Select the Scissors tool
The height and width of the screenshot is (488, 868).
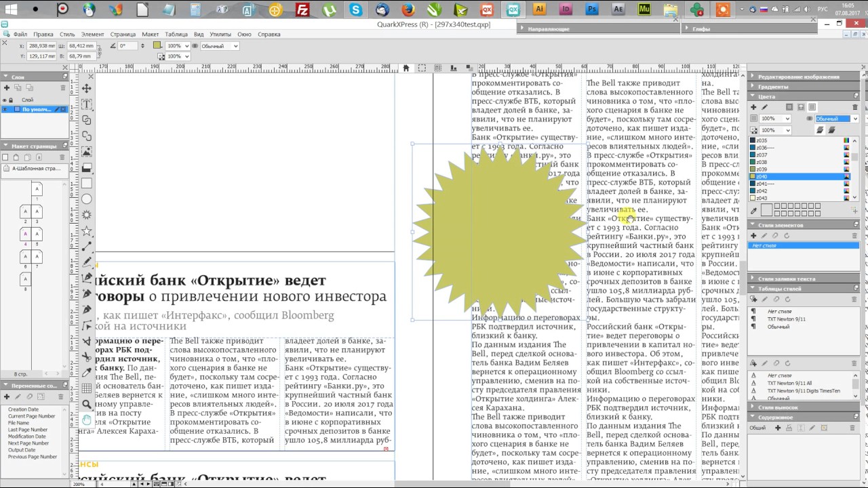pos(87,357)
